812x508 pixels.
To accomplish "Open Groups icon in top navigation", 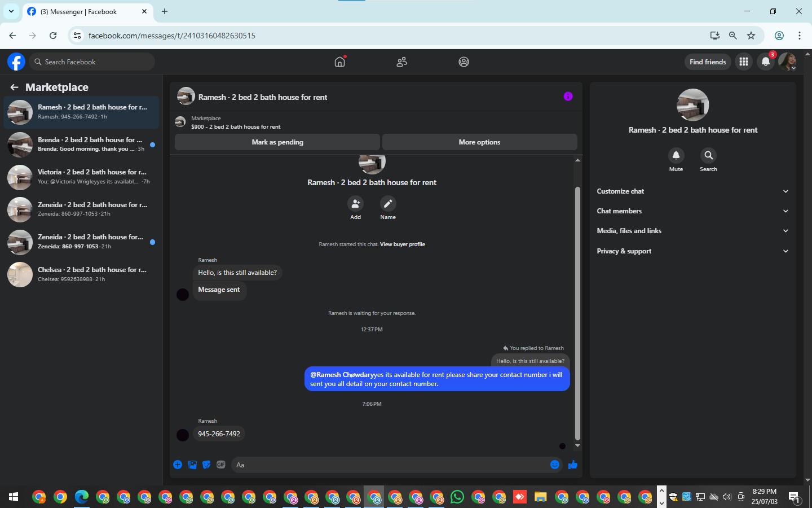I will [464, 62].
